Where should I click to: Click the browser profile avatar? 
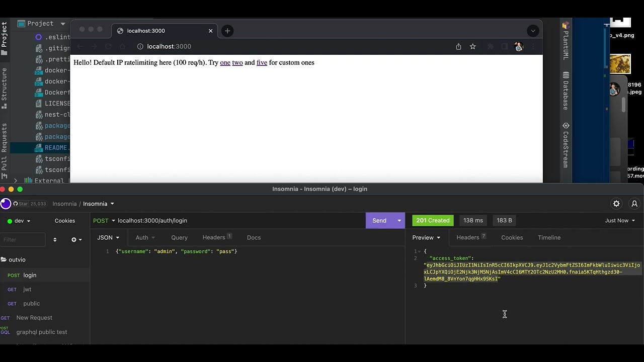(519, 46)
